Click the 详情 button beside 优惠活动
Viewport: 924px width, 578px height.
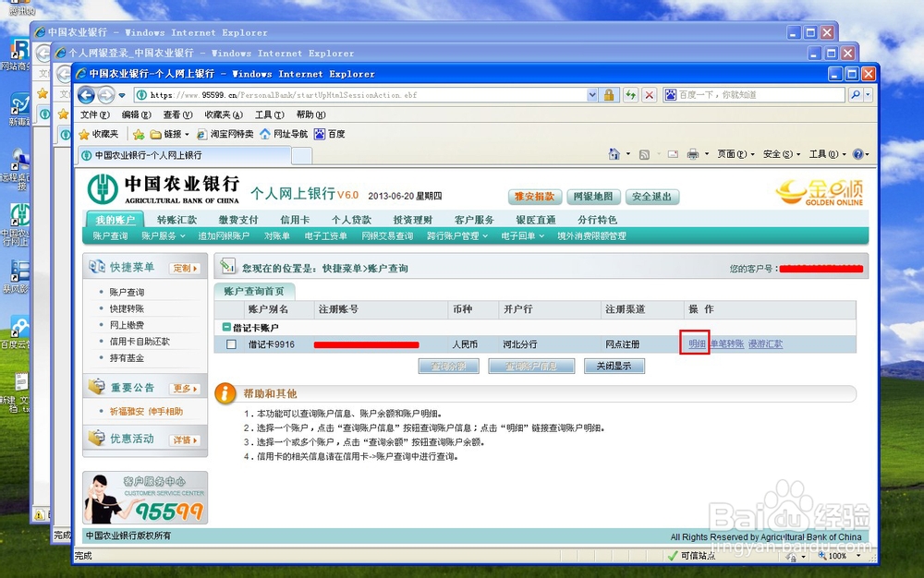[x=185, y=440]
